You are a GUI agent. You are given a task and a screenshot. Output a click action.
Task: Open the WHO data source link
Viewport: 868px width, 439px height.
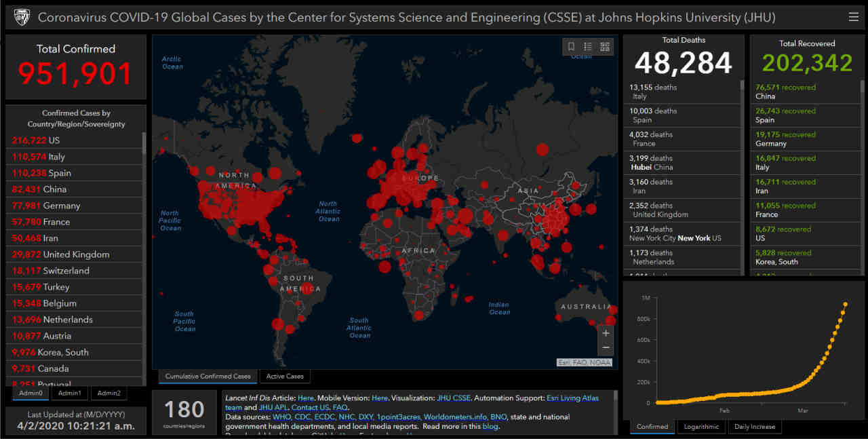(x=281, y=417)
